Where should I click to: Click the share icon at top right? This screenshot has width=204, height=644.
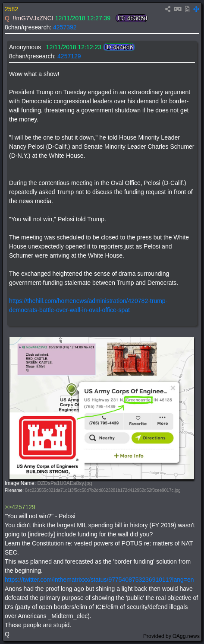pos(168,9)
